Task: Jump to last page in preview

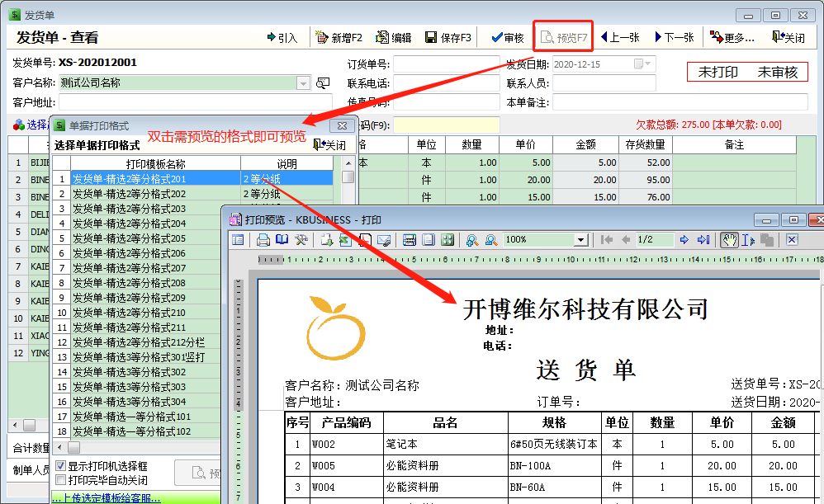Action: (703, 240)
